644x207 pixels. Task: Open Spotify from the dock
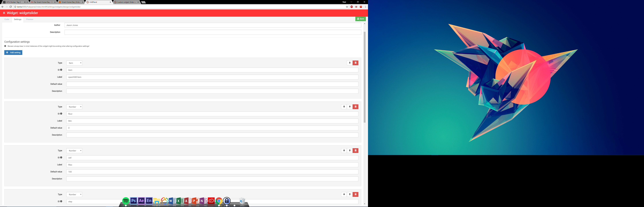[126, 201]
